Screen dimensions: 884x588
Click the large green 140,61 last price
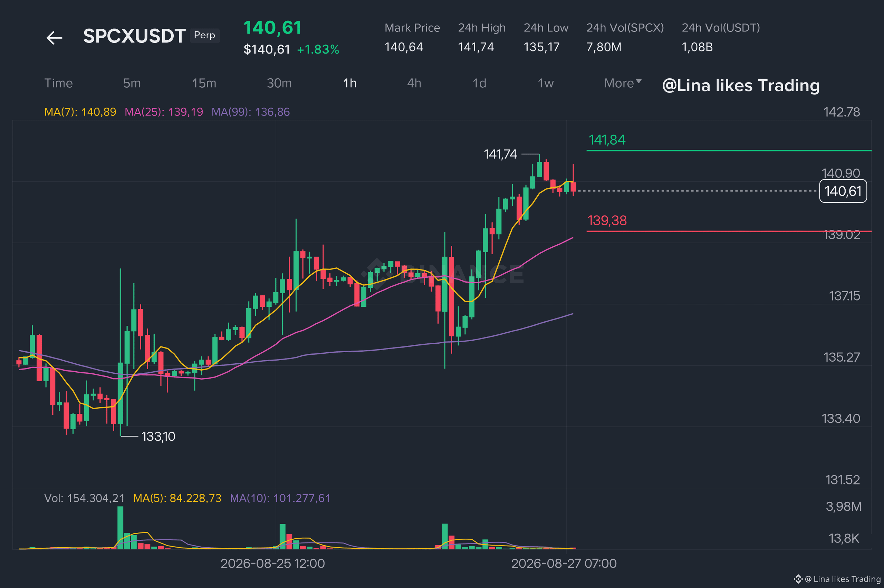[272, 28]
